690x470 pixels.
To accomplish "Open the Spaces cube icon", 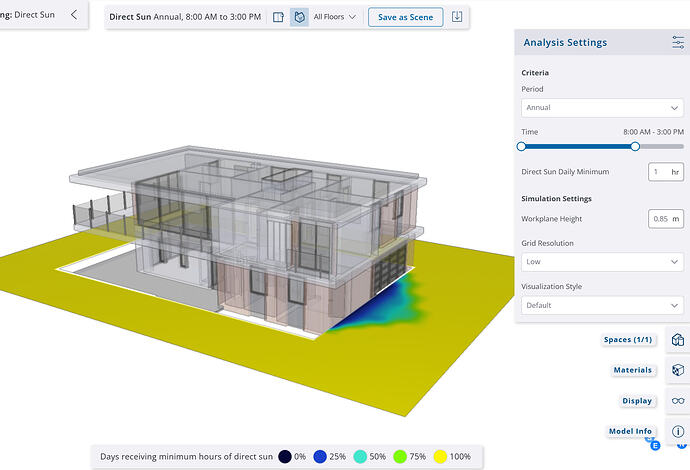I will (x=678, y=340).
